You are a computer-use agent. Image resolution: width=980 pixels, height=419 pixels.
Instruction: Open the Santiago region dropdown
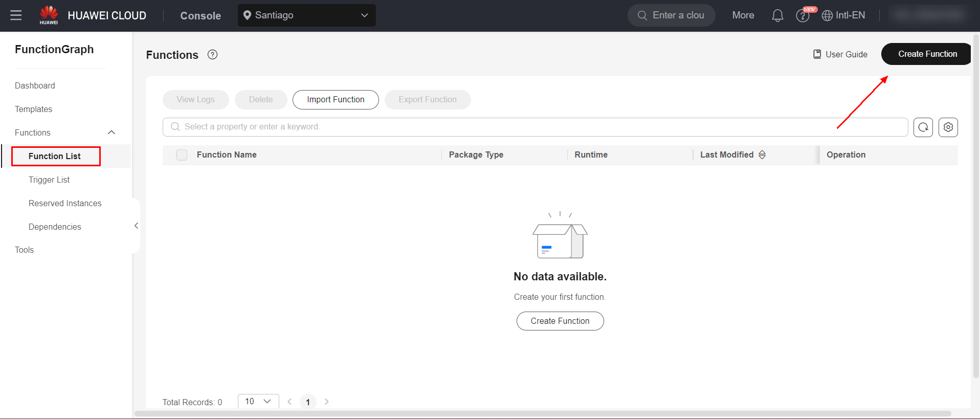coord(306,15)
